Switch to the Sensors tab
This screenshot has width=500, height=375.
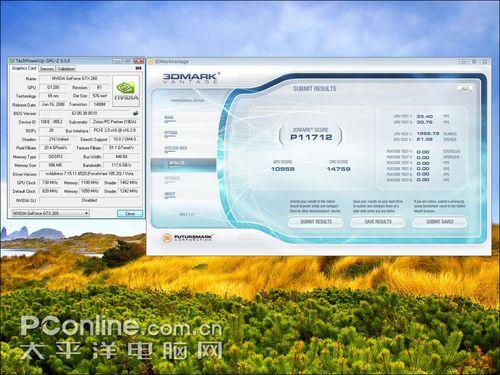click(47, 69)
